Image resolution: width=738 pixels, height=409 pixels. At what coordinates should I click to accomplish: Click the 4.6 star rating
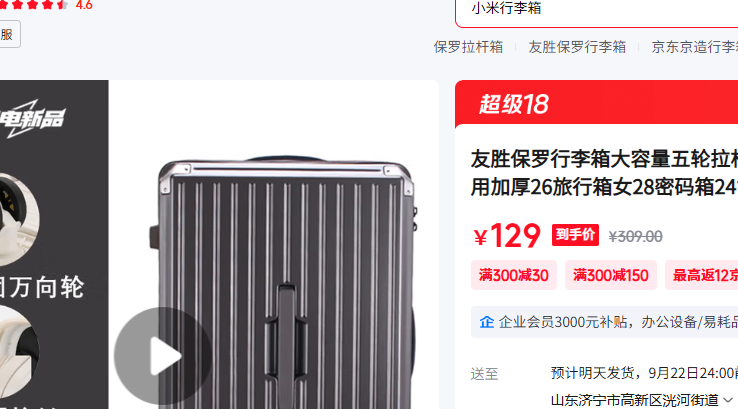[x=84, y=5]
